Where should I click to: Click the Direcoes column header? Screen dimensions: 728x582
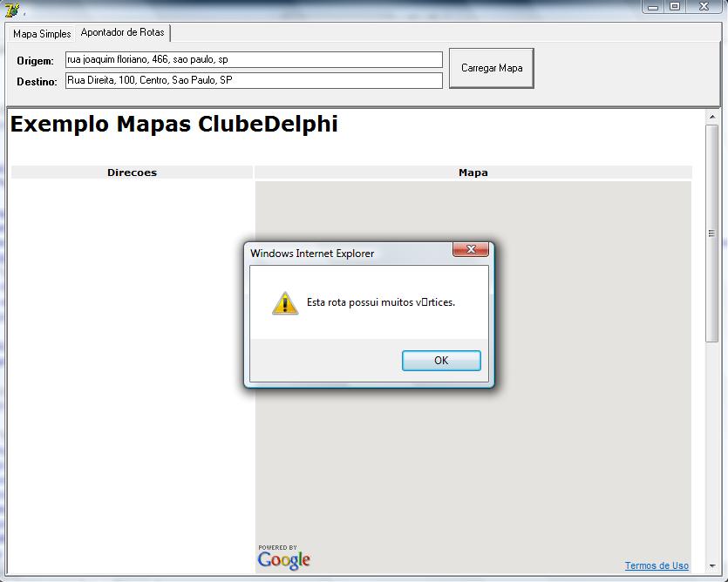[132, 173]
